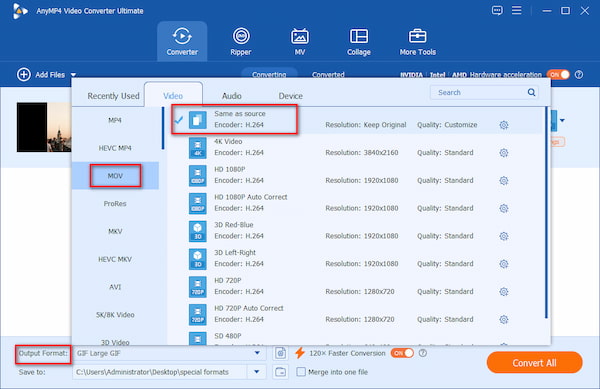Select HEVC MP4 format in the list
The image size is (600, 389).
pyautogui.click(x=115, y=148)
